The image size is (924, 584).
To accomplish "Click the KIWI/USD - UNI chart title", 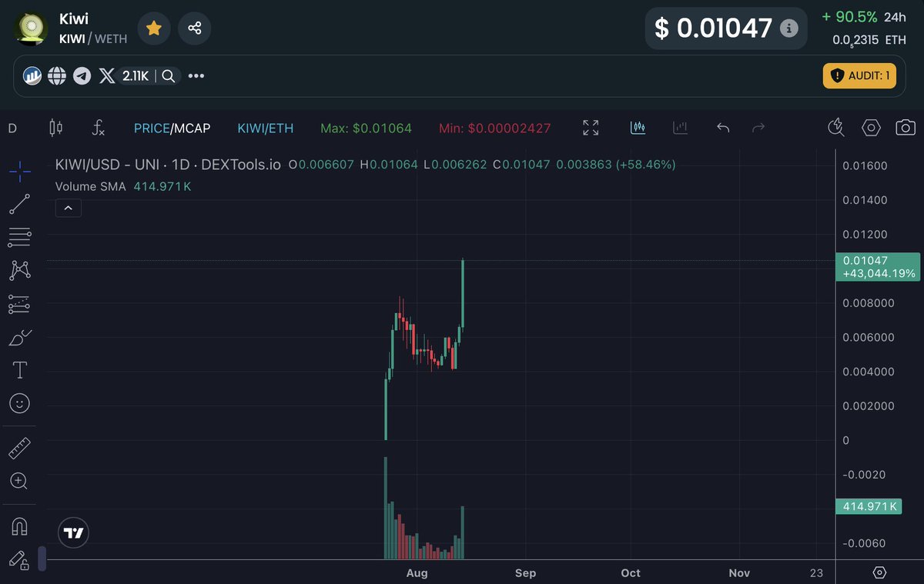I will [x=168, y=165].
